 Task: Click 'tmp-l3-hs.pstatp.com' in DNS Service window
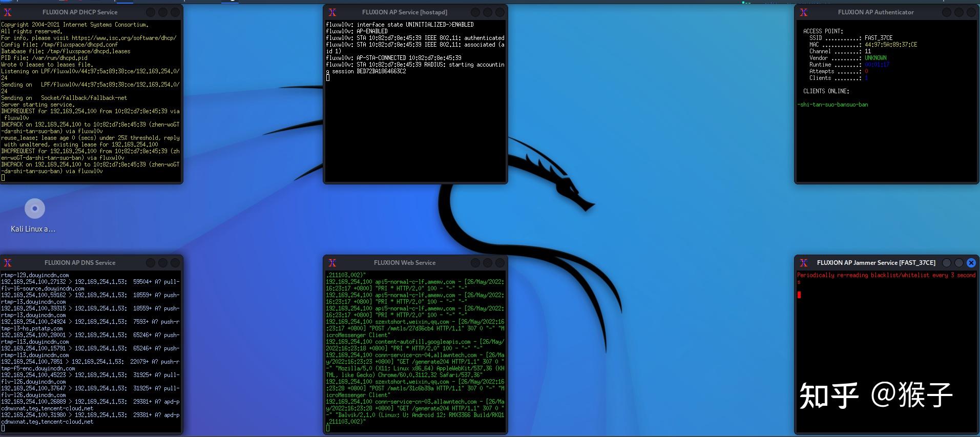point(32,328)
